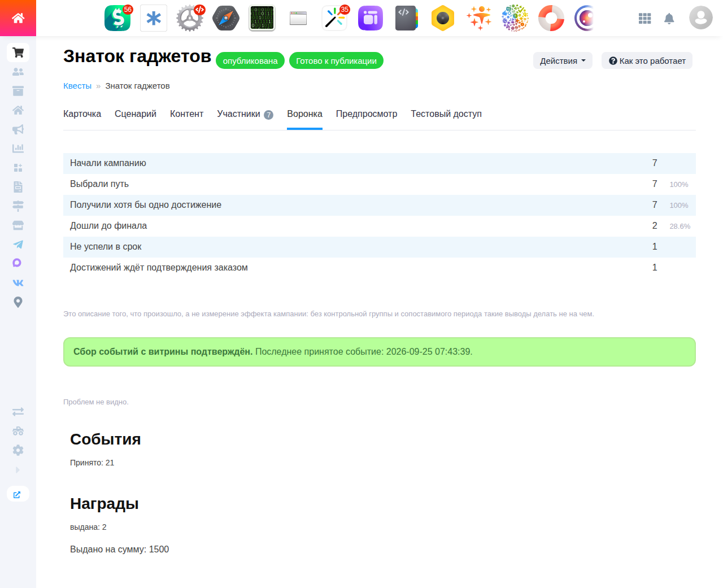Open the apps grid menu
Screen dimensions: 723x588
[x=645, y=19]
